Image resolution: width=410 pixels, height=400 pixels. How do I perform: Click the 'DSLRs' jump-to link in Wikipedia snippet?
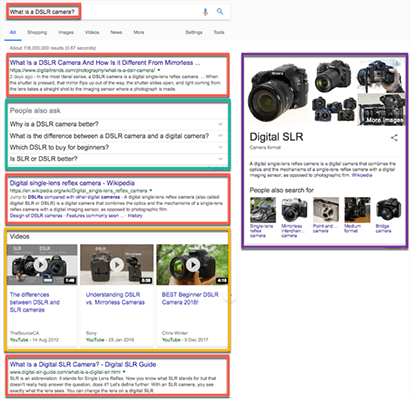[35, 197]
